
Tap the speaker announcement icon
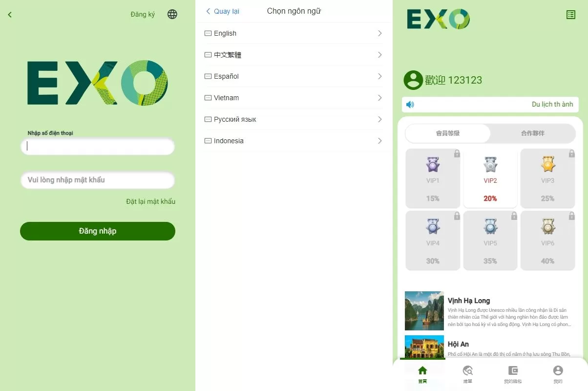410,104
